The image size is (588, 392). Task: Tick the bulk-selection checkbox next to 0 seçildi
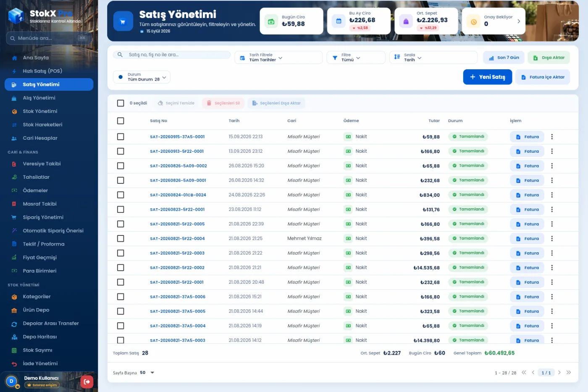[x=121, y=103]
